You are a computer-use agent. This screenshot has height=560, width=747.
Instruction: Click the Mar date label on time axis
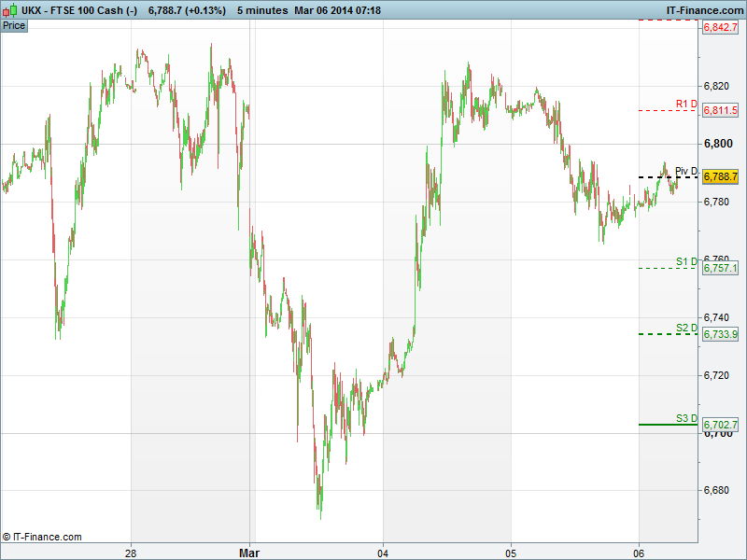pyautogui.click(x=249, y=552)
